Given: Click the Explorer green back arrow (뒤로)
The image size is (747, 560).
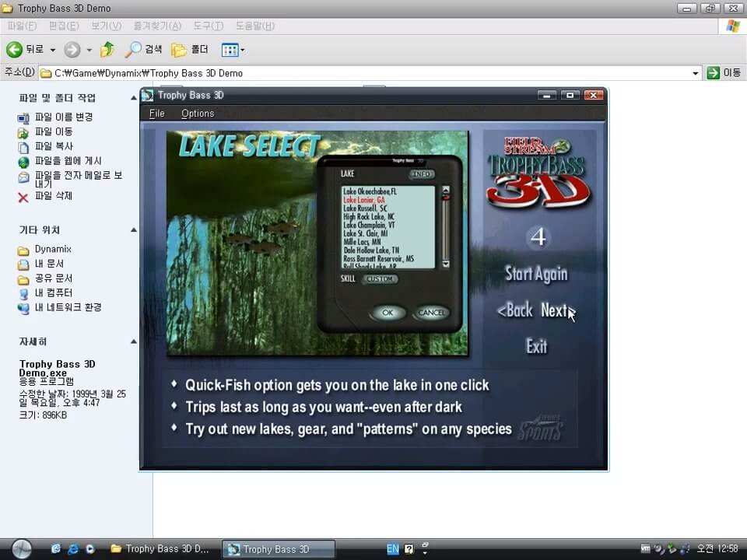Looking at the screenshot, I should [x=14, y=49].
